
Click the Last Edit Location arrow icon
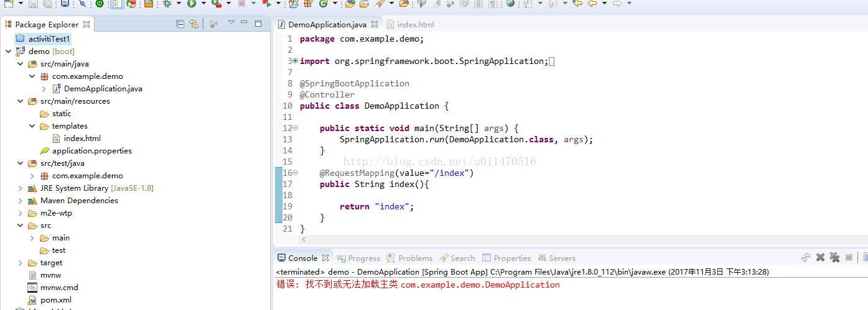coord(577,4)
